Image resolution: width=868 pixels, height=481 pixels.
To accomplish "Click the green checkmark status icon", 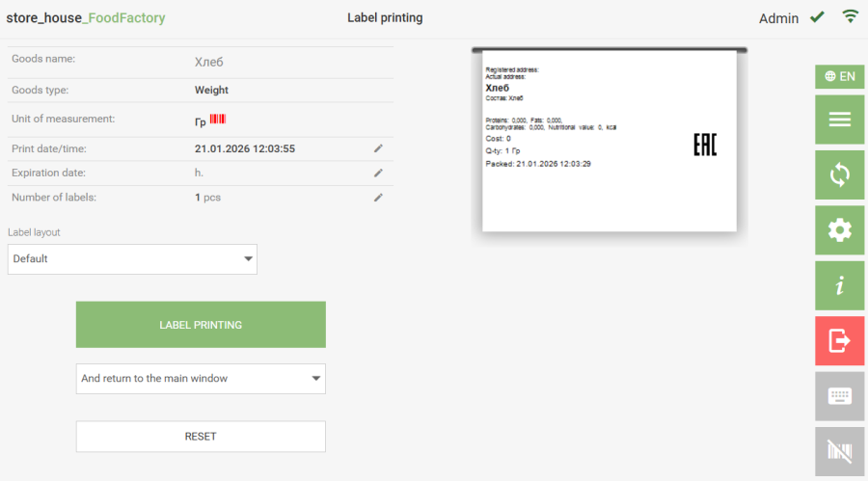I will pyautogui.click(x=817, y=16).
